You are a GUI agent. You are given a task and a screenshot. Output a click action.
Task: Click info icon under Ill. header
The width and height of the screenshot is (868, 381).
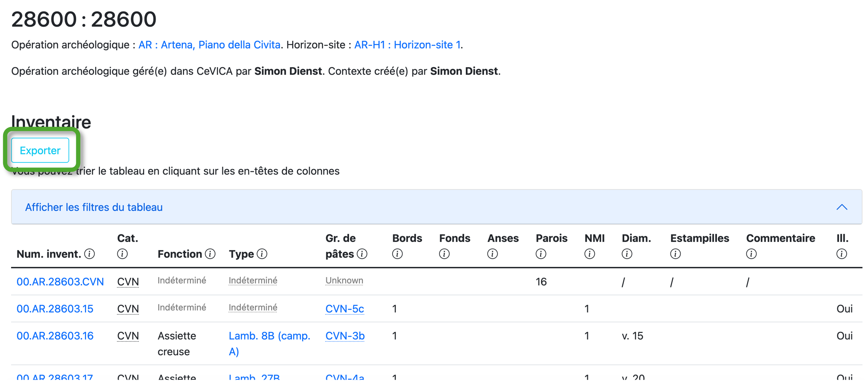click(841, 254)
